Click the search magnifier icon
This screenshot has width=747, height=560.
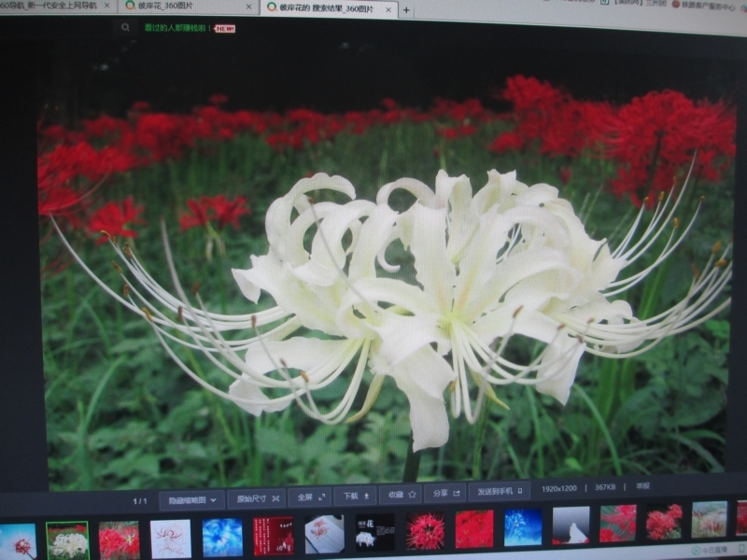click(x=126, y=27)
